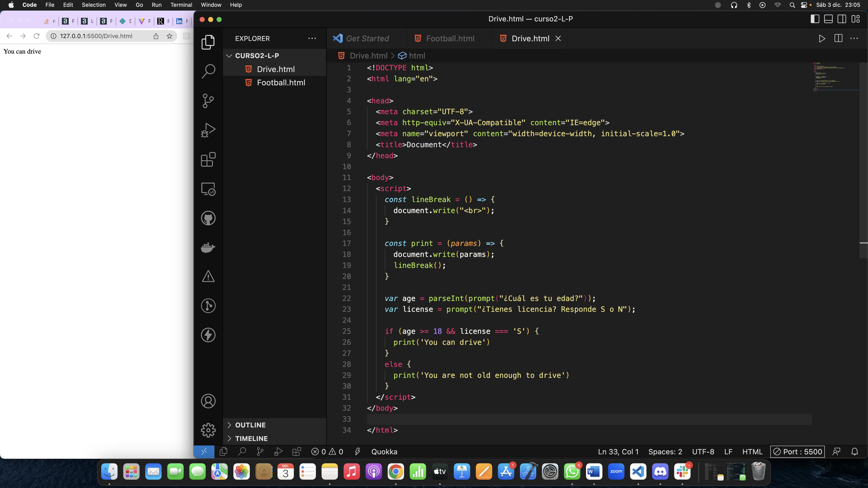This screenshot has width=868, height=488.
Task: Open the Go menu
Action: 139,5
